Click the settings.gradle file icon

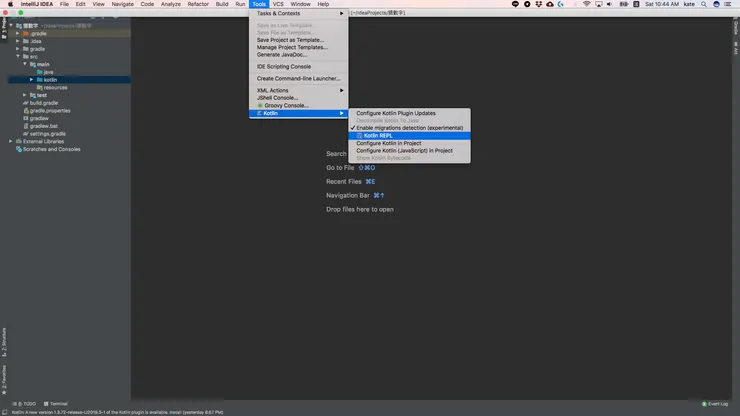pos(26,134)
